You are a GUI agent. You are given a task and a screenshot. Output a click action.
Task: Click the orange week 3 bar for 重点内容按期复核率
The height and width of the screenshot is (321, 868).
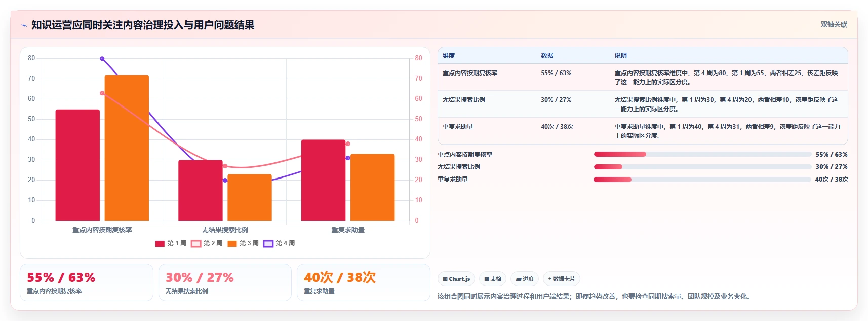click(x=127, y=148)
